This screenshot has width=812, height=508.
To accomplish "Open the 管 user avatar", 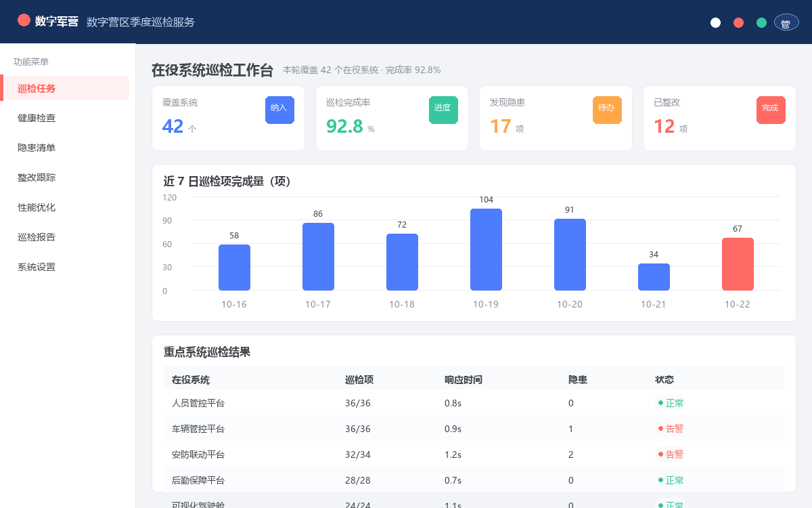I will 786,22.
